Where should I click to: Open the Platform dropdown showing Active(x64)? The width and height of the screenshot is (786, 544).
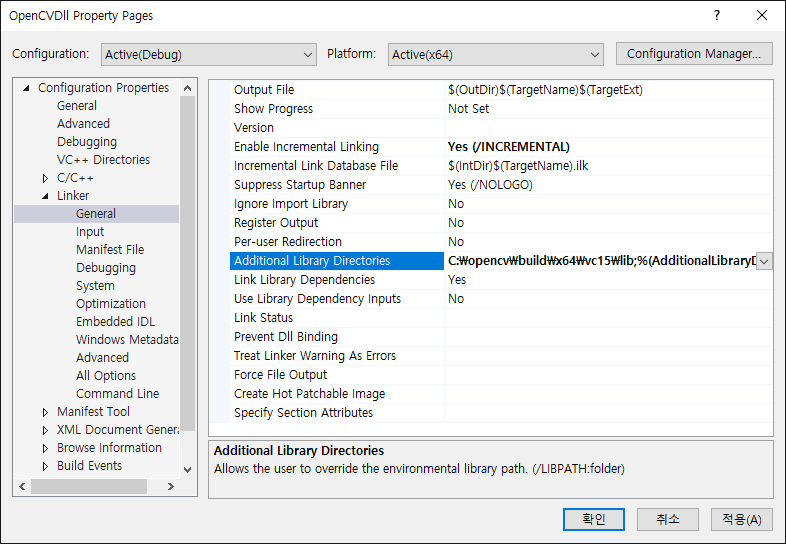tap(495, 54)
